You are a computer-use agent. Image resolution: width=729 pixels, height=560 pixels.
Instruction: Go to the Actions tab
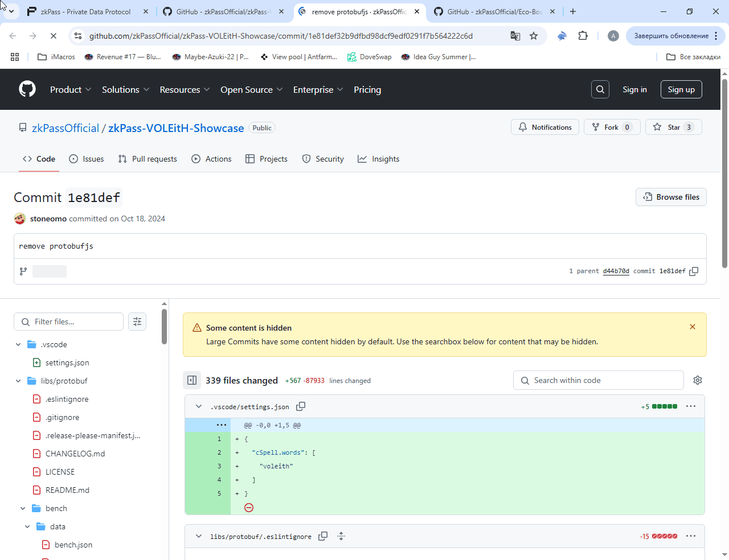click(211, 159)
